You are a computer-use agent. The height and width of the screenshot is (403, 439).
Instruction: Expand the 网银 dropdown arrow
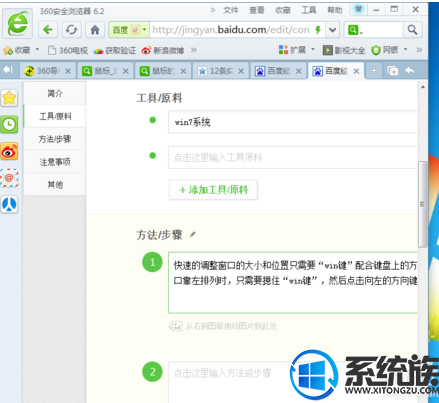point(405,49)
